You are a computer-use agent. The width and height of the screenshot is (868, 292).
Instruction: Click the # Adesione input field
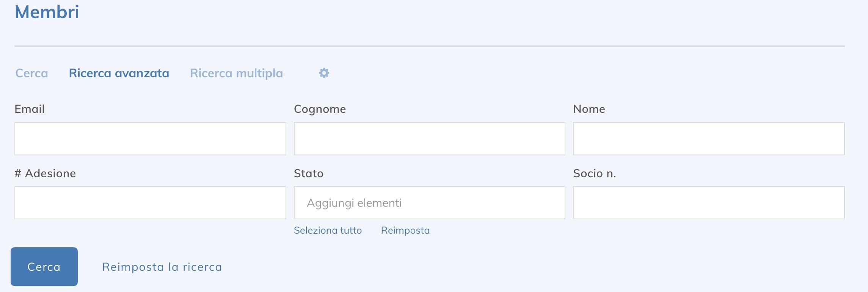(150, 203)
